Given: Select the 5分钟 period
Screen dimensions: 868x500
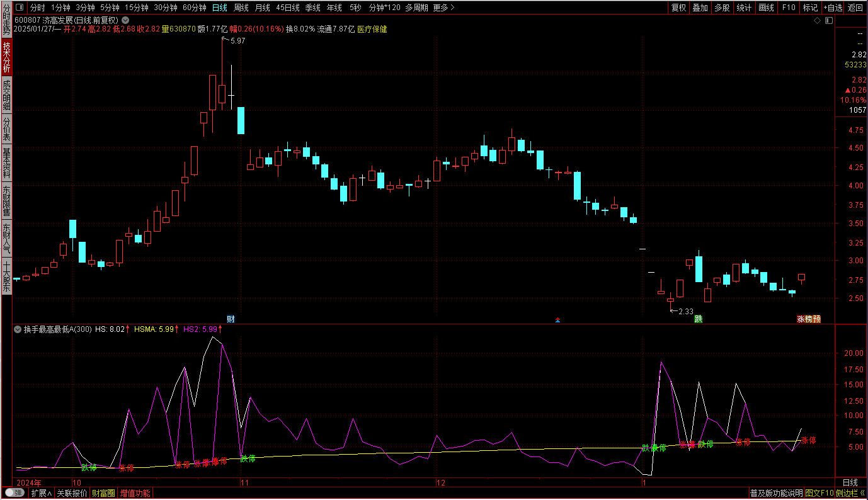Looking at the screenshot, I should [x=110, y=8].
